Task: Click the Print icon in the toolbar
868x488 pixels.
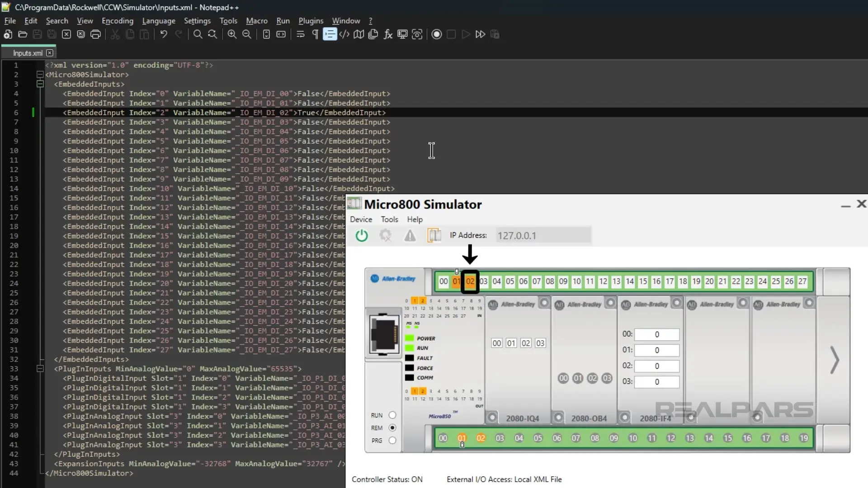Action: pyautogui.click(x=95, y=34)
